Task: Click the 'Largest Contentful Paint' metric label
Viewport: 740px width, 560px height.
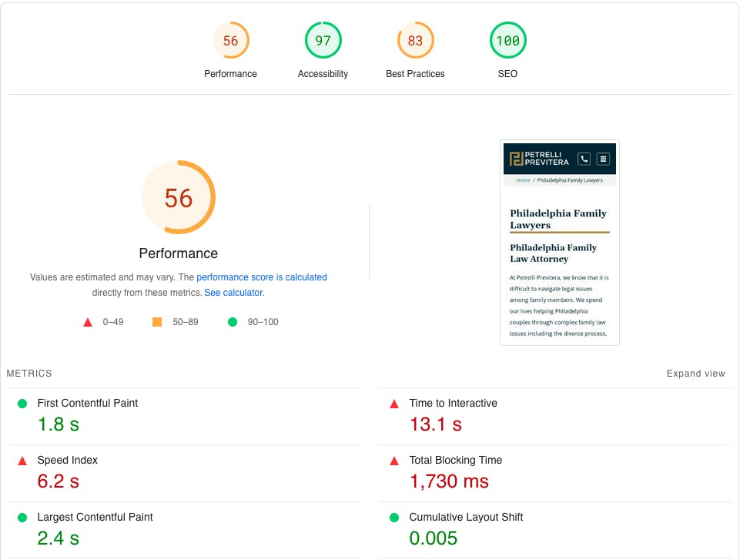Action: point(95,518)
